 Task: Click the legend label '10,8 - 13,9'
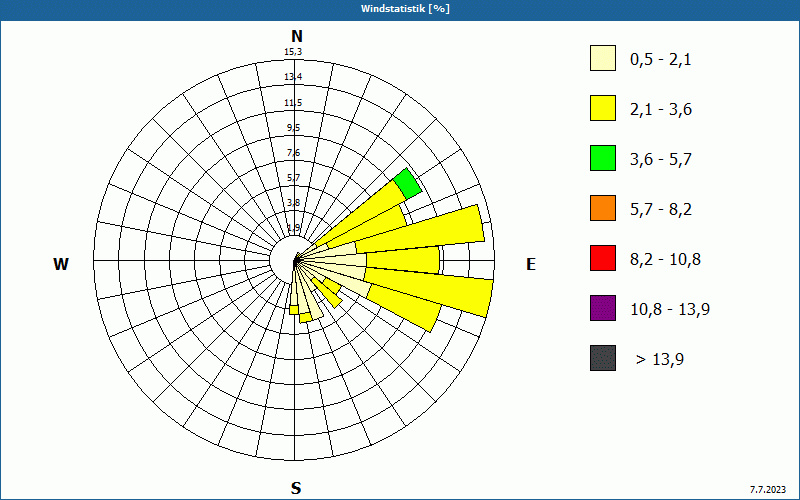coord(670,310)
